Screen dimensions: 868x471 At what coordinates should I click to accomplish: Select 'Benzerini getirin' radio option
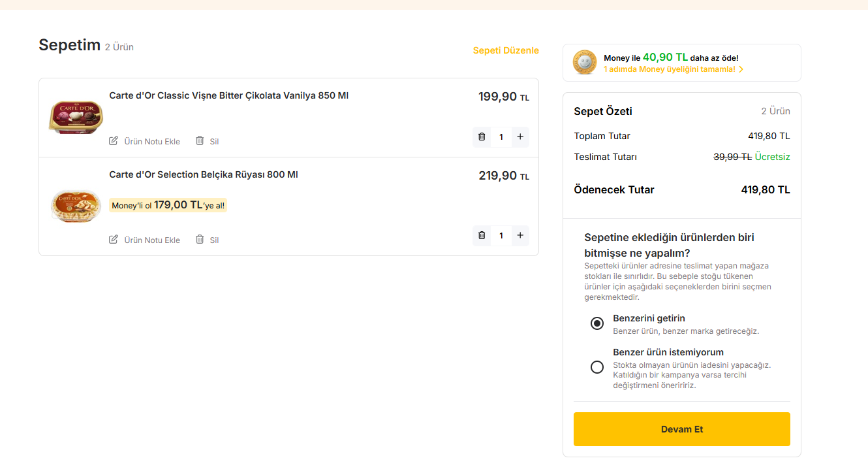click(x=597, y=323)
